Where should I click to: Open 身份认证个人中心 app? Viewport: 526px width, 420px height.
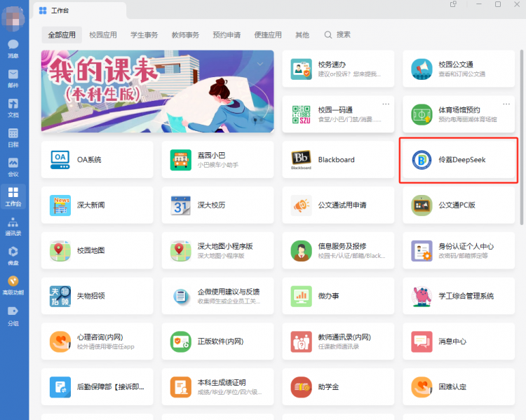pyautogui.click(x=459, y=250)
